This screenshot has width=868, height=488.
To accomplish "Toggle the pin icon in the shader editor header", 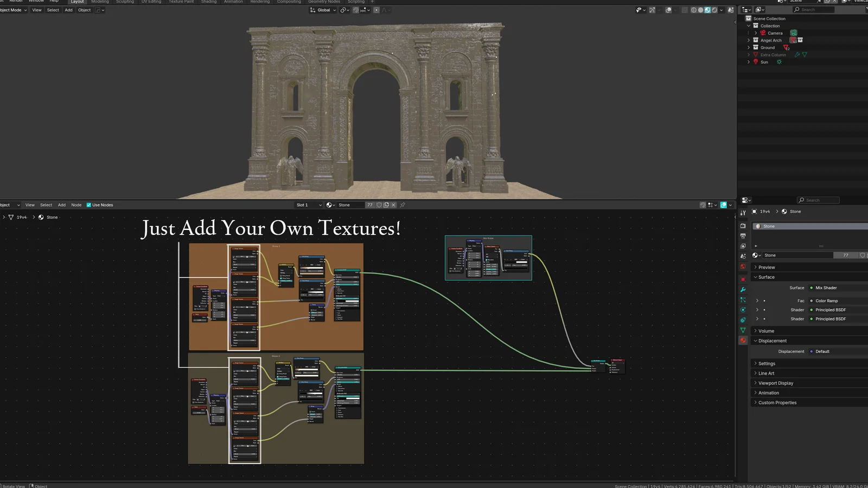I will pyautogui.click(x=402, y=204).
